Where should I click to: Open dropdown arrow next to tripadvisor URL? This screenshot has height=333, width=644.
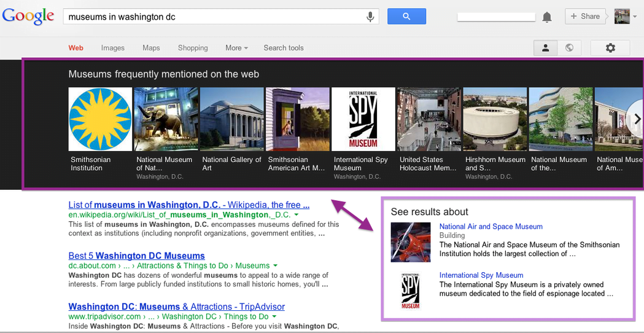[275, 316]
